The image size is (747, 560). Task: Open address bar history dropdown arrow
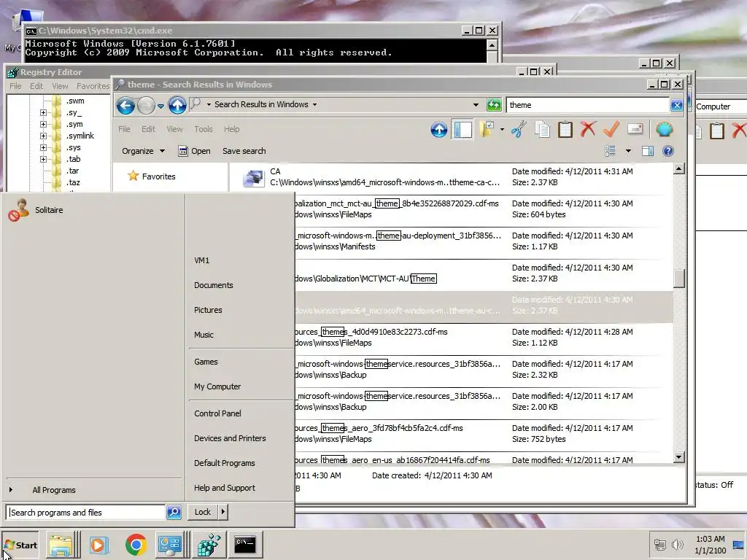476,105
